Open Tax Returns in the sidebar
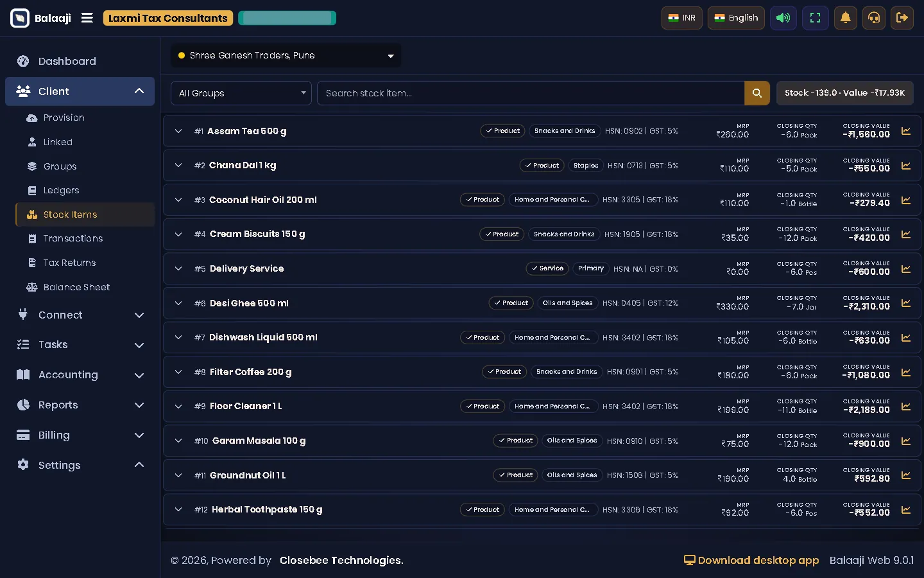Viewport: 924px width, 578px height. pos(85,263)
